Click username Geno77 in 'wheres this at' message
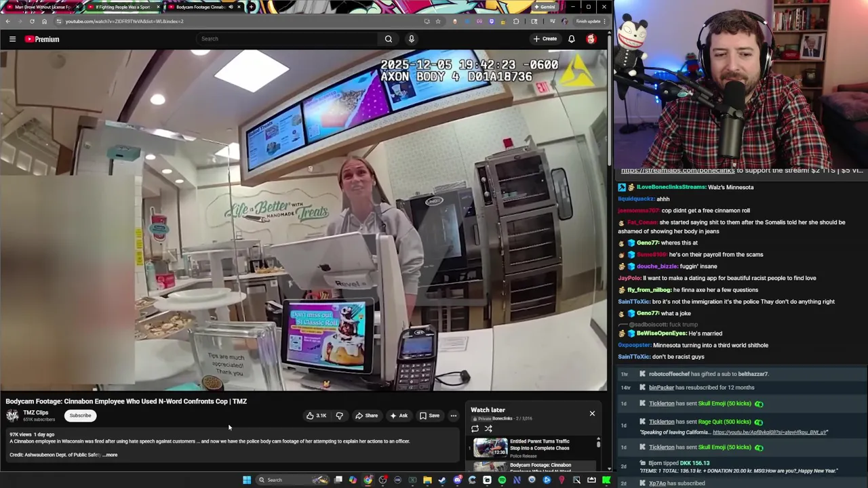Viewport: 868px width, 488px height. (648, 243)
